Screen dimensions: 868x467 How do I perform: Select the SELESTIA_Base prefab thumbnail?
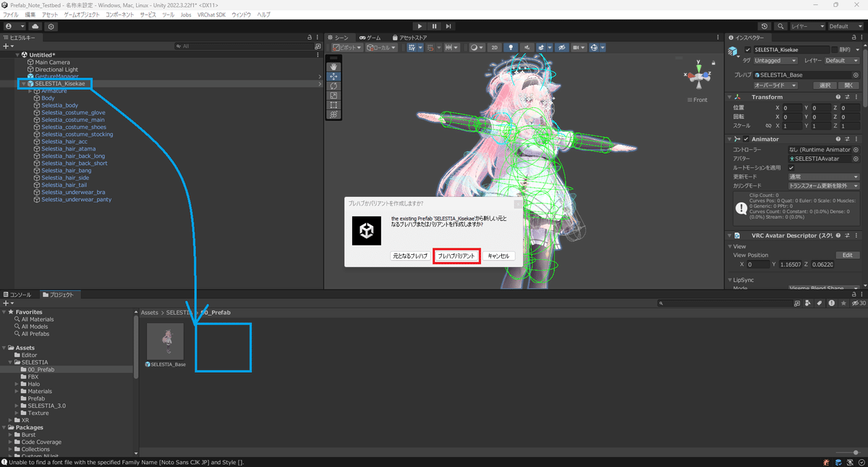[x=165, y=340]
